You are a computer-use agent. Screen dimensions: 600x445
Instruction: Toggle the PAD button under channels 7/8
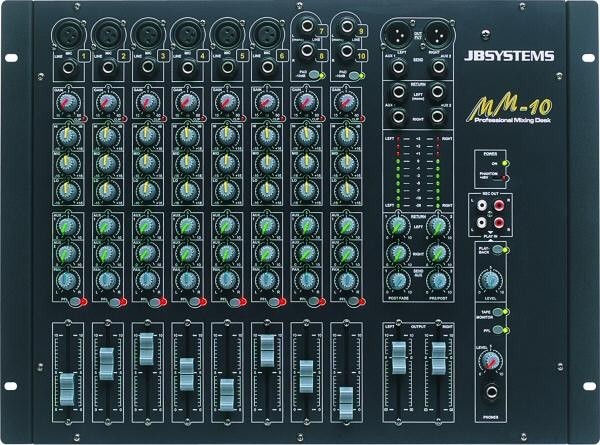[314, 75]
